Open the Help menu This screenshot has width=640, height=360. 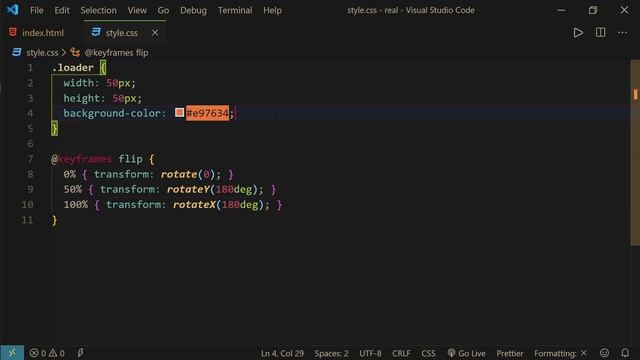pyautogui.click(x=272, y=10)
